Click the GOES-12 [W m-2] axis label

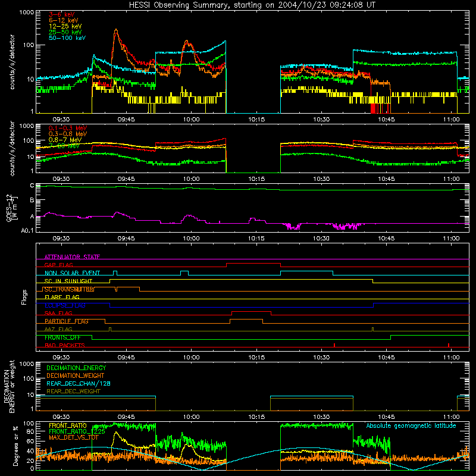point(11,208)
